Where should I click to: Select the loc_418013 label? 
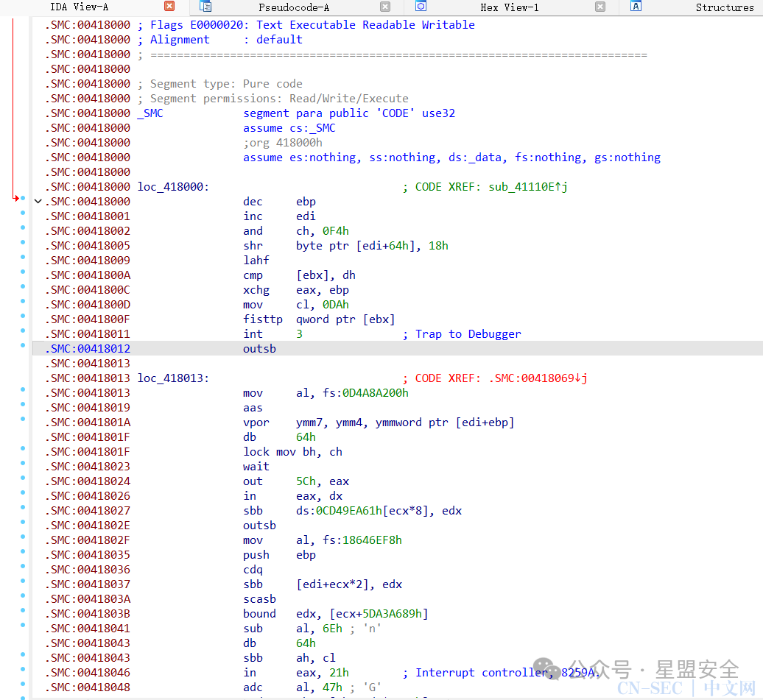point(173,378)
